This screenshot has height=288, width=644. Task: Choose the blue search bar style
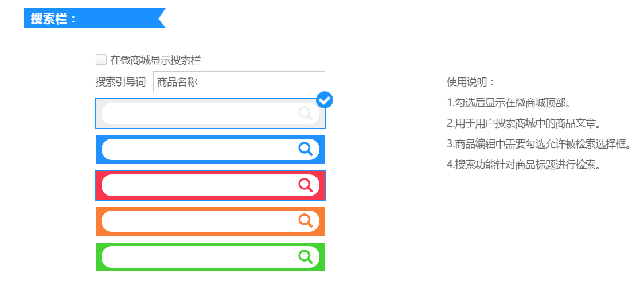(201, 150)
